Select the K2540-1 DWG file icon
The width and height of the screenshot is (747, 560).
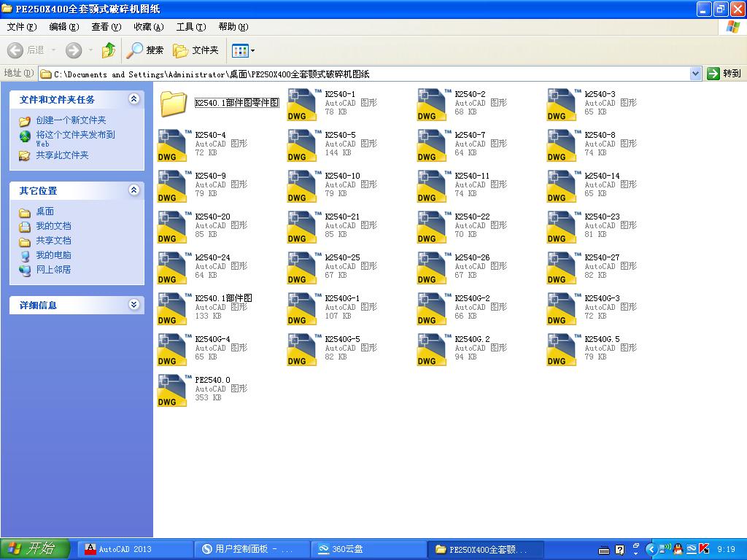tap(302, 104)
